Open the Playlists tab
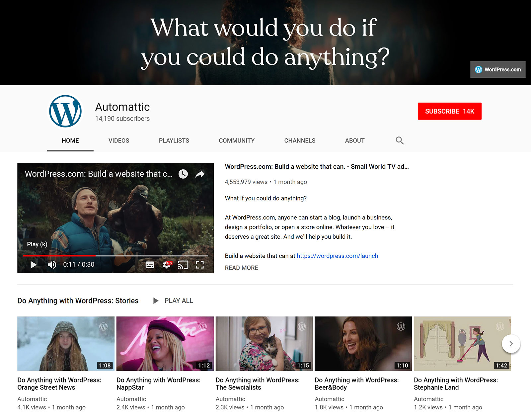Screen dimensions: 531x420 point(174,140)
